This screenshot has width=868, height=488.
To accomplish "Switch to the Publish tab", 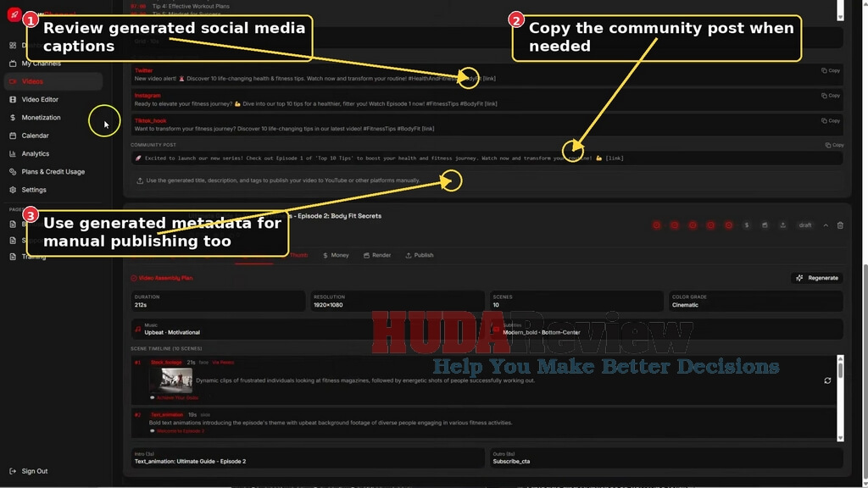I will point(420,255).
